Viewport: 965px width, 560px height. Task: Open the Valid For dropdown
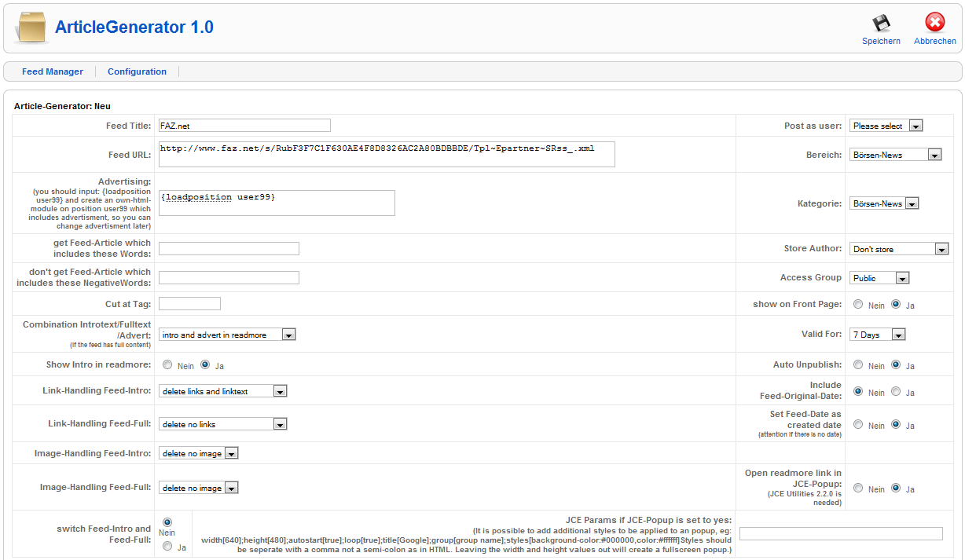point(878,335)
